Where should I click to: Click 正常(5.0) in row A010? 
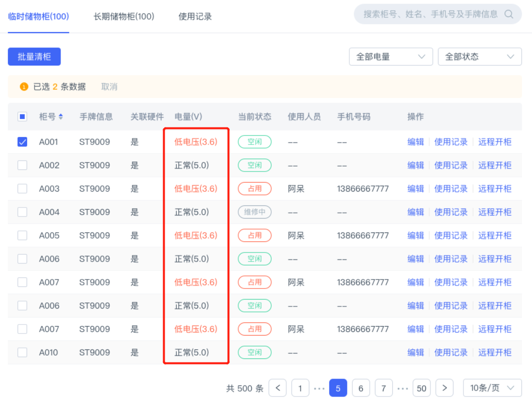pos(192,352)
